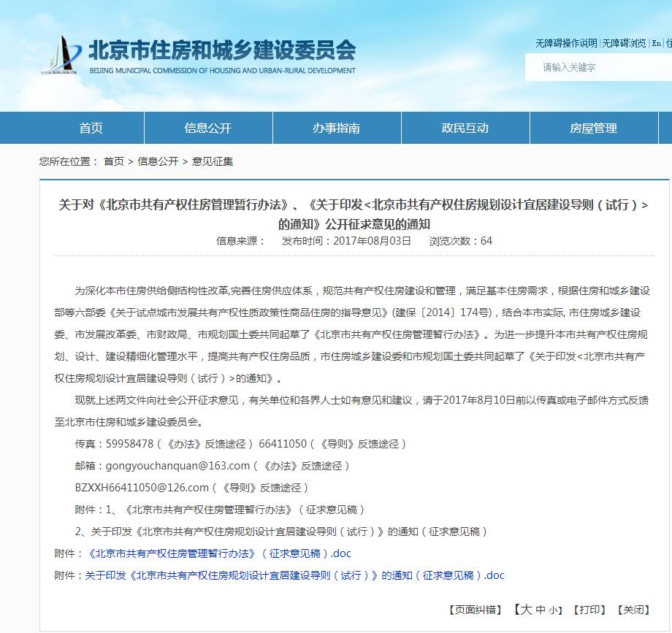Open the 信息公开 navigation menu
672x633 pixels.
coord(207,128)
